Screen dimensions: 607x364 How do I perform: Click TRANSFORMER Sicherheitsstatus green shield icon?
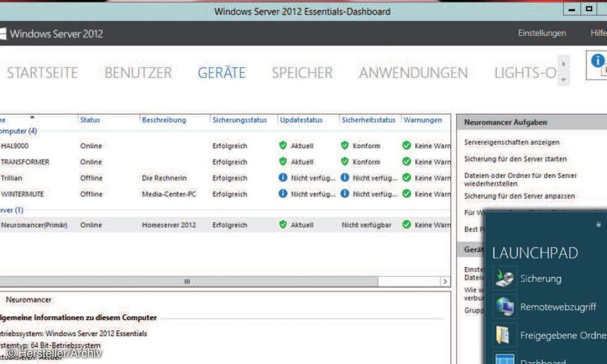345,162
